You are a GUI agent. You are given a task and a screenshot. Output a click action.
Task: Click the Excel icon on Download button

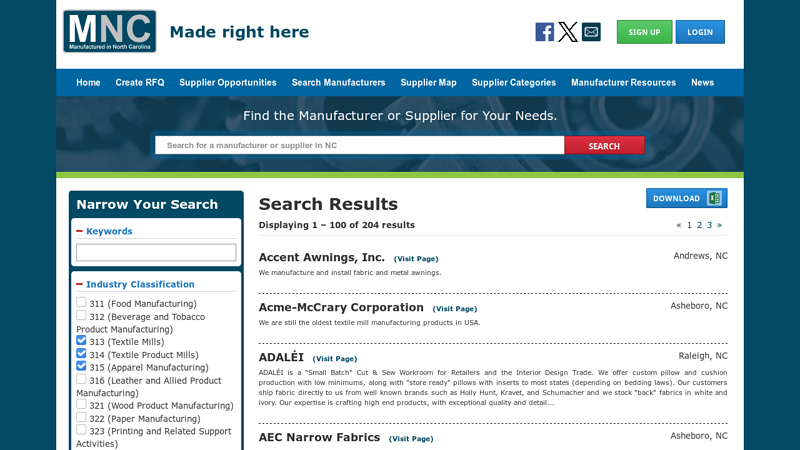click(x=714, y=198)
